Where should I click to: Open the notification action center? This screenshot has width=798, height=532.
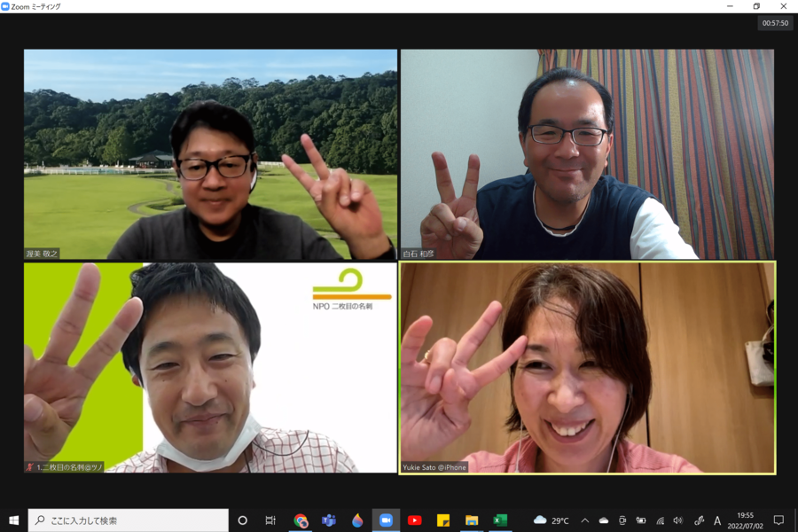[x=778, y=520]
